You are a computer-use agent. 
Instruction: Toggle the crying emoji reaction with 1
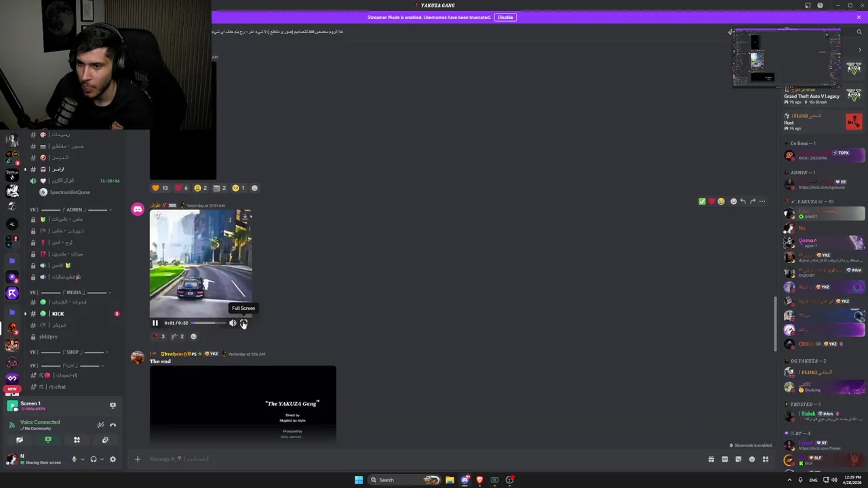pos(238,188)
